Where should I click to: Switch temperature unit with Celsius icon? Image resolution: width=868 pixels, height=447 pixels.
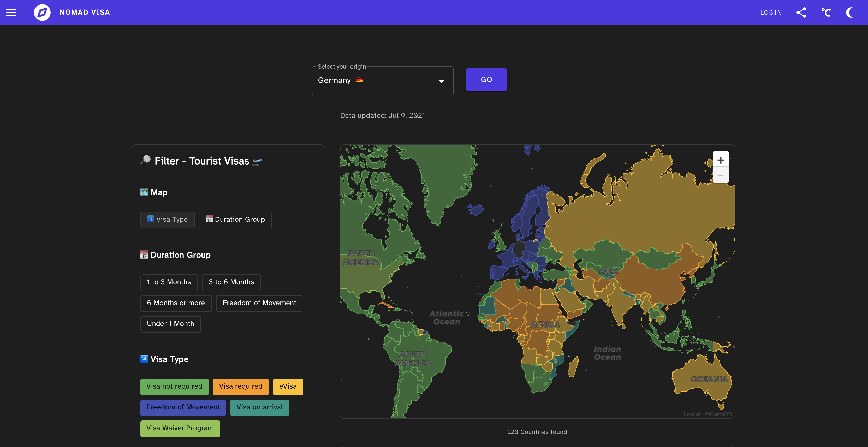(826, 13)
